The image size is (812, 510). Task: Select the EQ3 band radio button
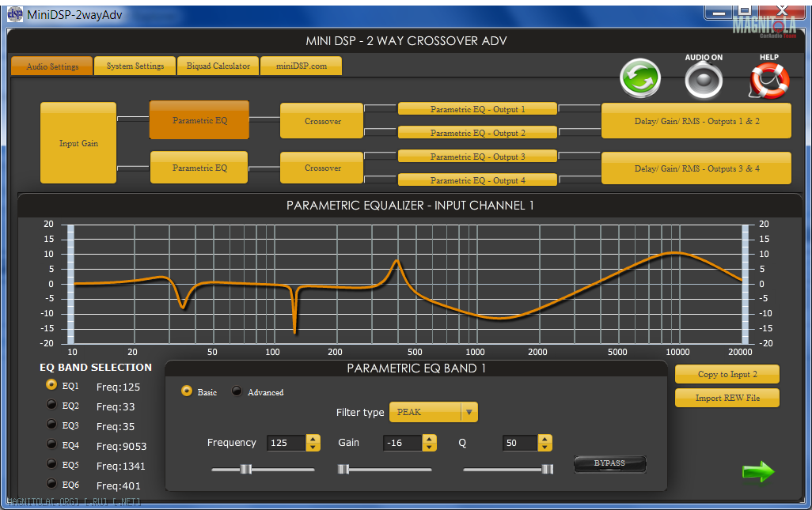coord(51,424)
